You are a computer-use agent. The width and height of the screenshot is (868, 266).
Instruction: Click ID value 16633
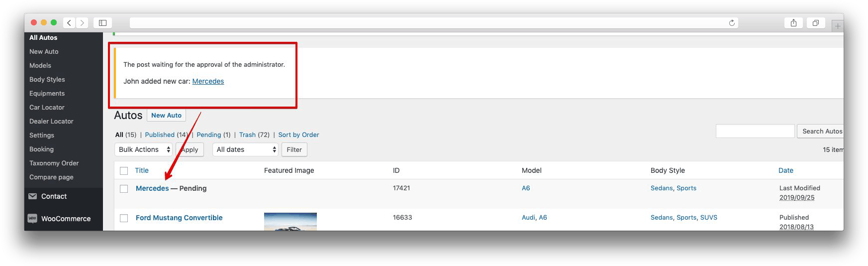pyautogui.click(x=402, y=217)
